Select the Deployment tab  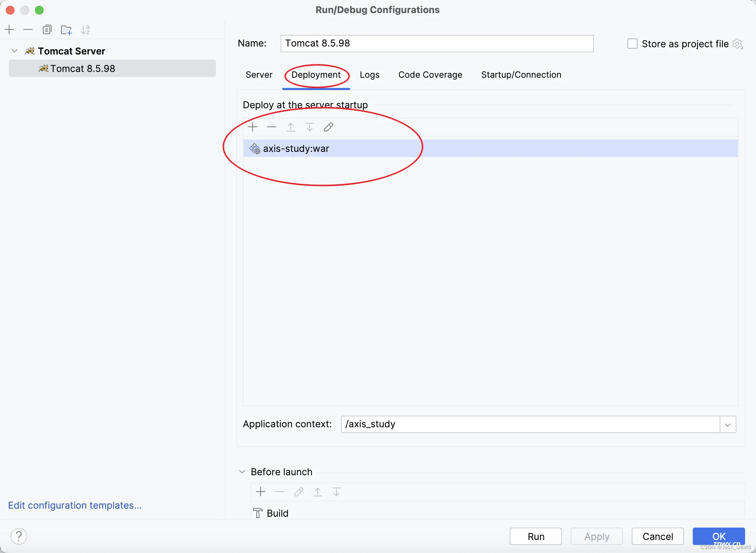coord(316,74)
